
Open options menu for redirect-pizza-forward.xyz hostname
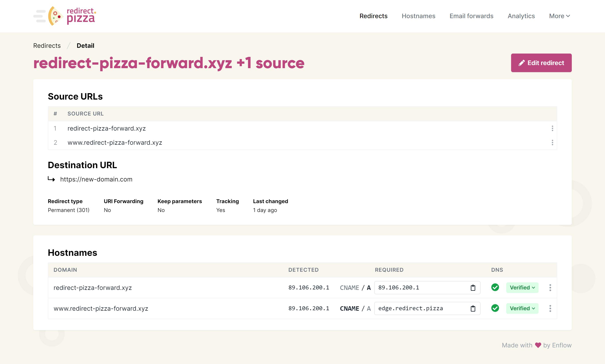click(x=550, y=288)
